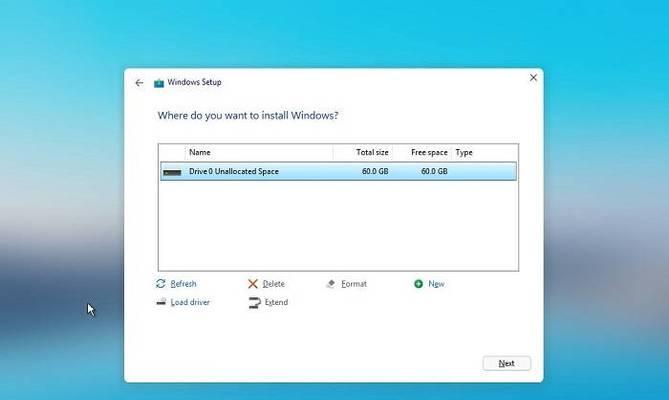Click the Windows Setup title icon
Image resolution: width=669 pixels, height=400 pixels.
[x=159, y=83]
